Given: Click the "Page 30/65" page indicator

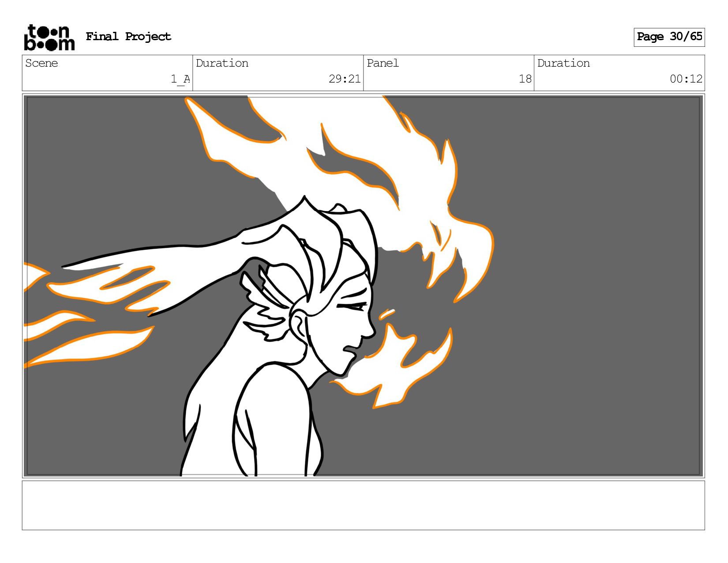Looking at the screenshot, I should pos(669,37).
